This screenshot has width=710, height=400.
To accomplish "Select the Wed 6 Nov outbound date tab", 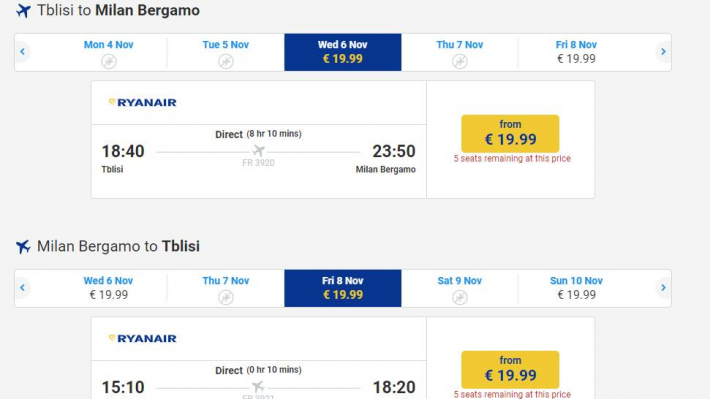I will coord(342,52).
